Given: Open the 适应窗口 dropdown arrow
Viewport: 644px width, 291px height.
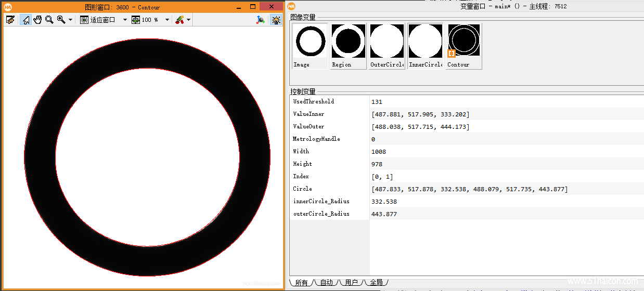Looking at the screenshot, I should [125, 20].
